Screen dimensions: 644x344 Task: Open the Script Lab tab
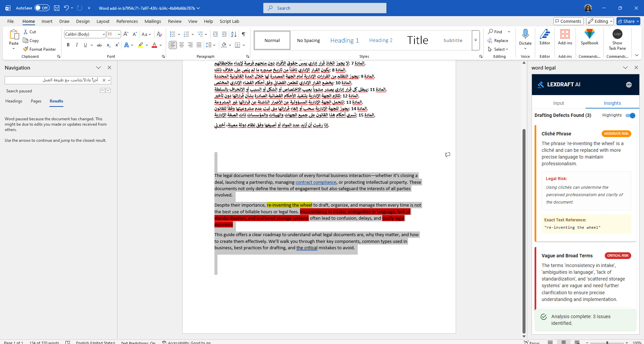click(230, 21)
